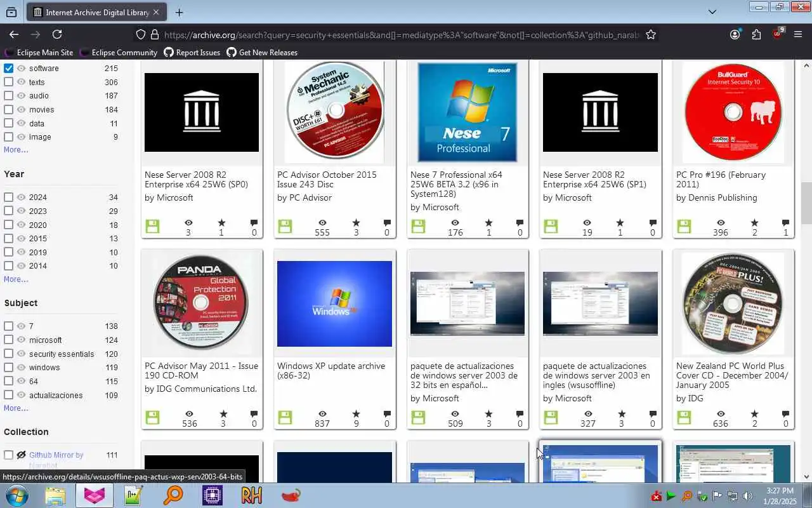Click the volume speaker tray icon
The width and height of the screenshot is (812, 508).
pyautogui.click(x=748, y=496)
